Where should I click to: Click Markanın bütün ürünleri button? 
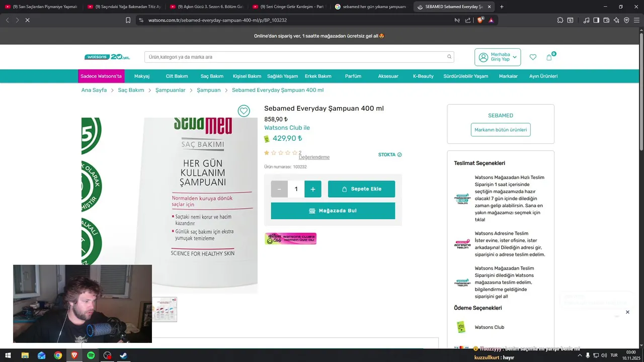coord(501,130)
